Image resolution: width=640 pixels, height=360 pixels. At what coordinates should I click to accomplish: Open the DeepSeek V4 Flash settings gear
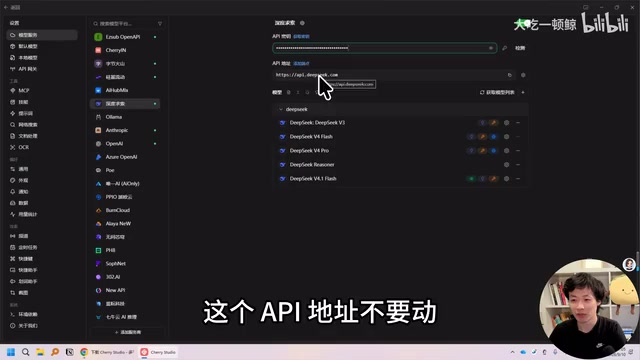coord(506,137)
